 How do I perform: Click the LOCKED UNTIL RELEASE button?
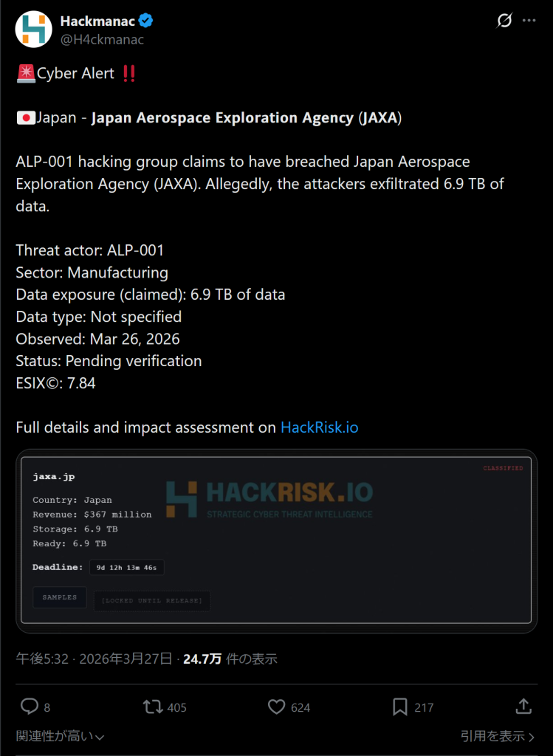click(x=152, y=600)
